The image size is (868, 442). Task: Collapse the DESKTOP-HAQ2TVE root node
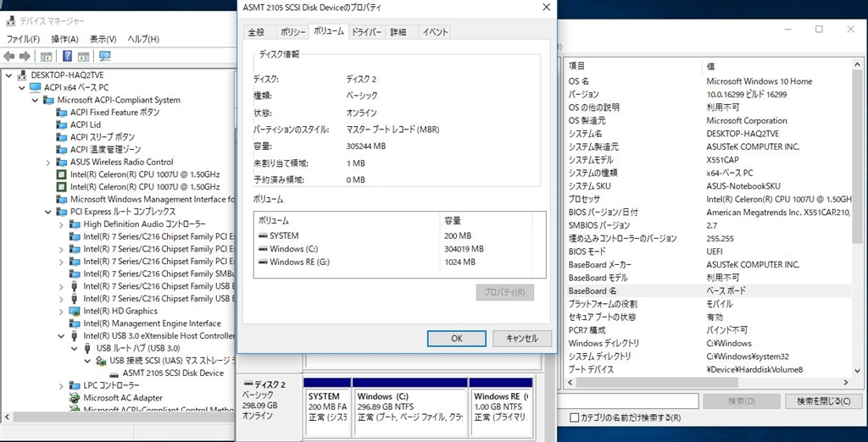coord(8,75)
